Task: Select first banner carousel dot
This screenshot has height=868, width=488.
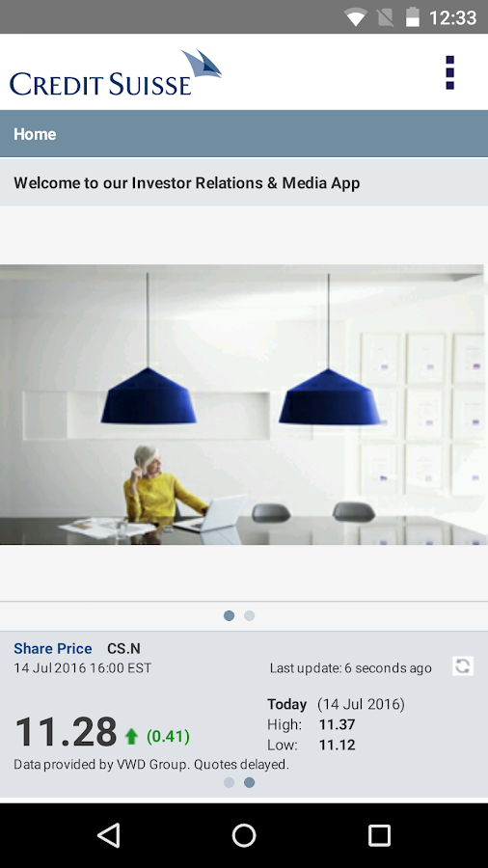Action: coord(230,615)
